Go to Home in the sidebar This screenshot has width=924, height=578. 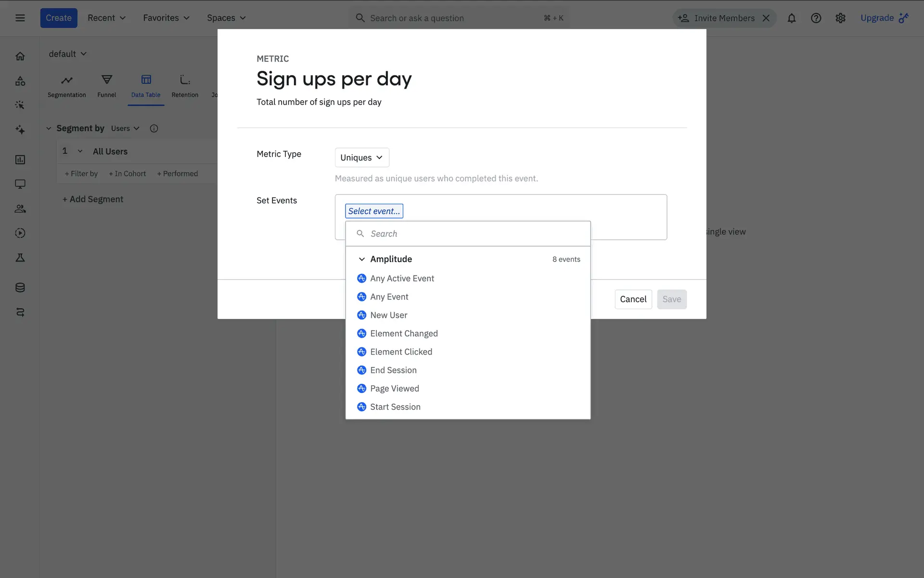tap(20, 56)
